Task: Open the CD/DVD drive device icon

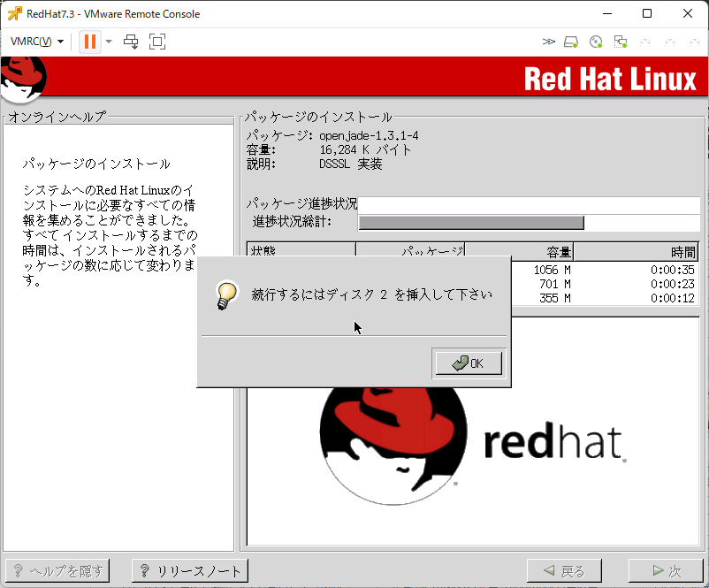Action: (x=596, y=42)
